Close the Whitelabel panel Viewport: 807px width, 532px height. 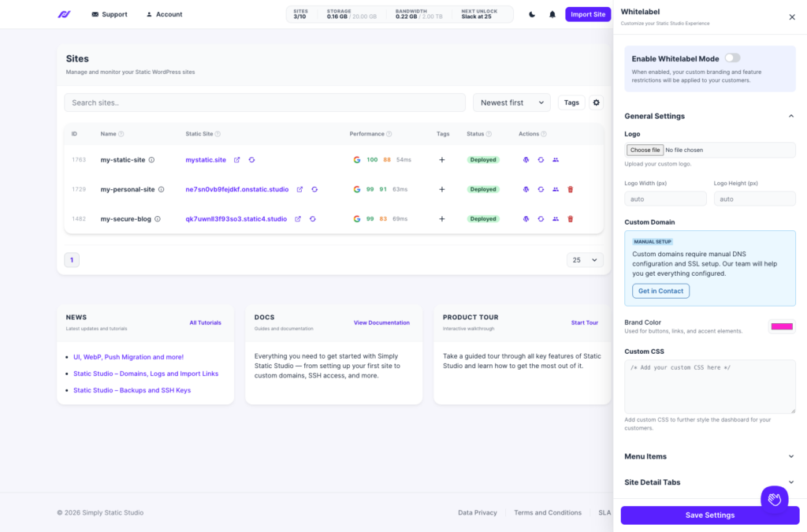[x=792, y=17]
